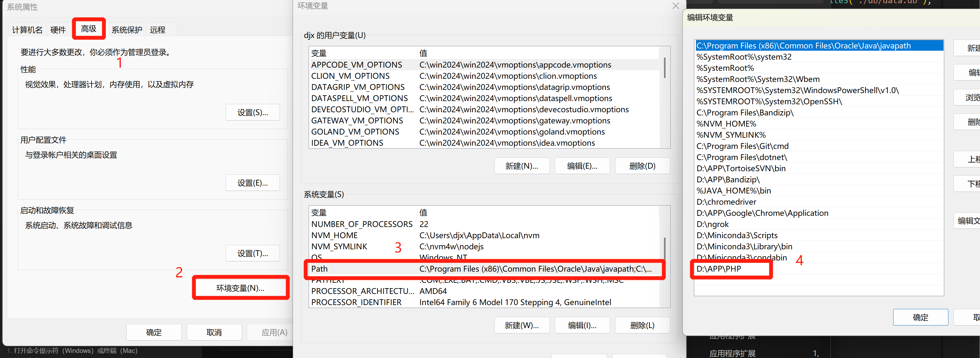This screenshot has height=358, width=980.
Task: Switch to the 计算机名 tab
Action: click(x=26, y=29)
